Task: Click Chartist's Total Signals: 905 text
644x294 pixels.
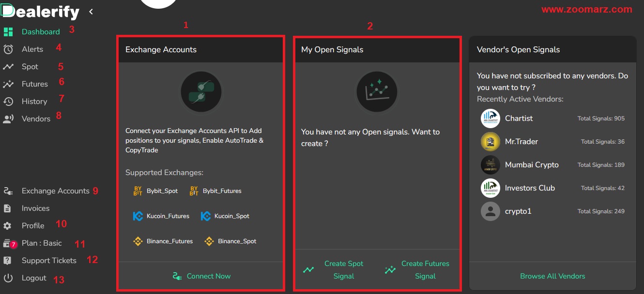Action: [x=601, y=118]
